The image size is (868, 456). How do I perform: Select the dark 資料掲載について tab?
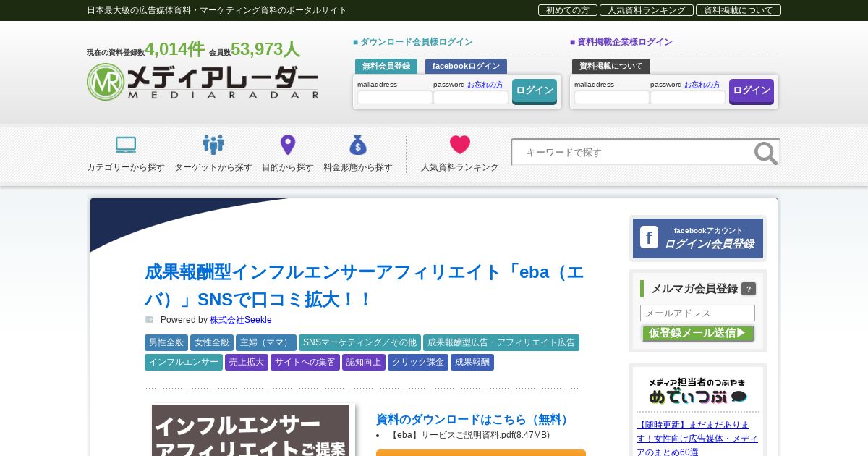click(611, 66)
